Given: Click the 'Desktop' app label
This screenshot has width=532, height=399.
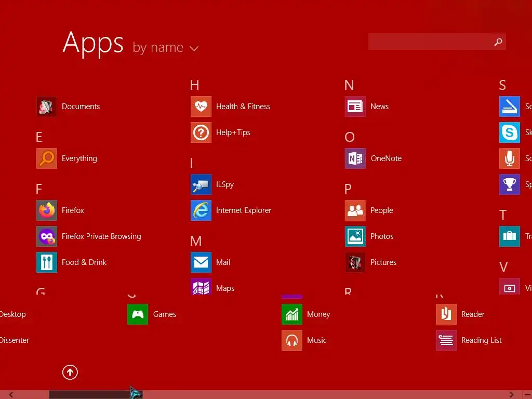Looking at the screenshot, I should point(12,314).
